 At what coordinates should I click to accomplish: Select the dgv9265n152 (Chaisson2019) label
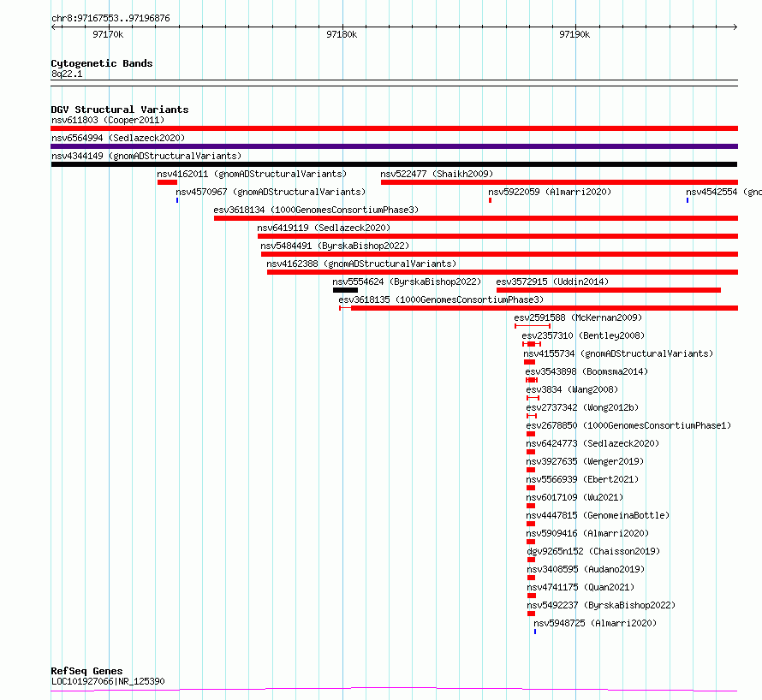(x=593, y=551)
